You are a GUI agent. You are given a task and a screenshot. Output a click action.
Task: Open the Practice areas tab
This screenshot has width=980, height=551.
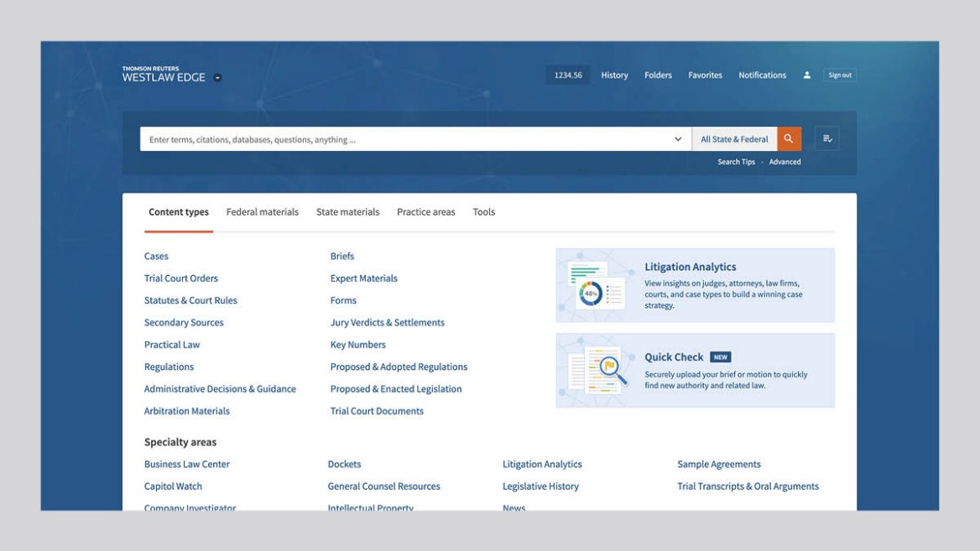click(425, 211)
